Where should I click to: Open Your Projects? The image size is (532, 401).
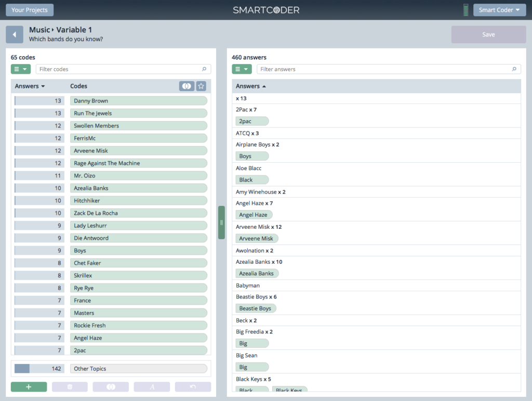pyautogui.click(x=30, y=10)
